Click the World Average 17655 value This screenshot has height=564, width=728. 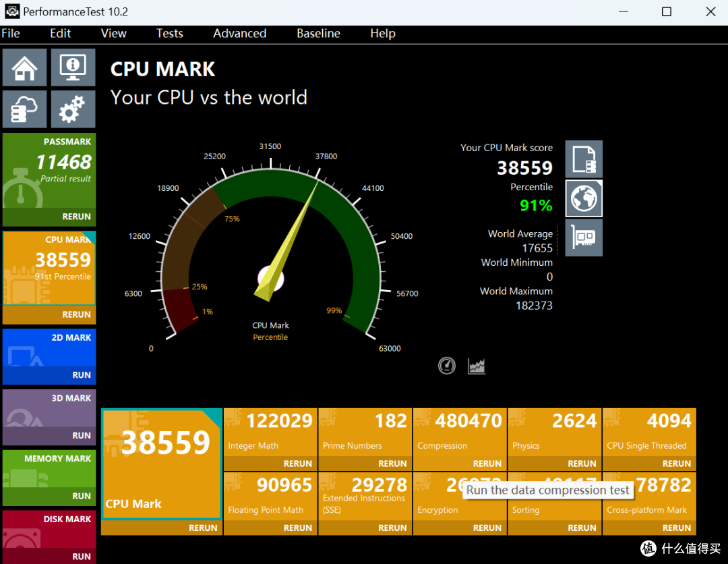537,248
